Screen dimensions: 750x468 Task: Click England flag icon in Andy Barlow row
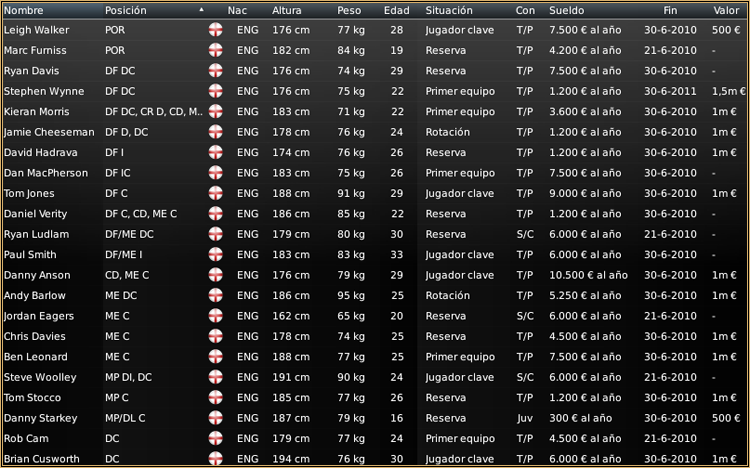point(216,295)
